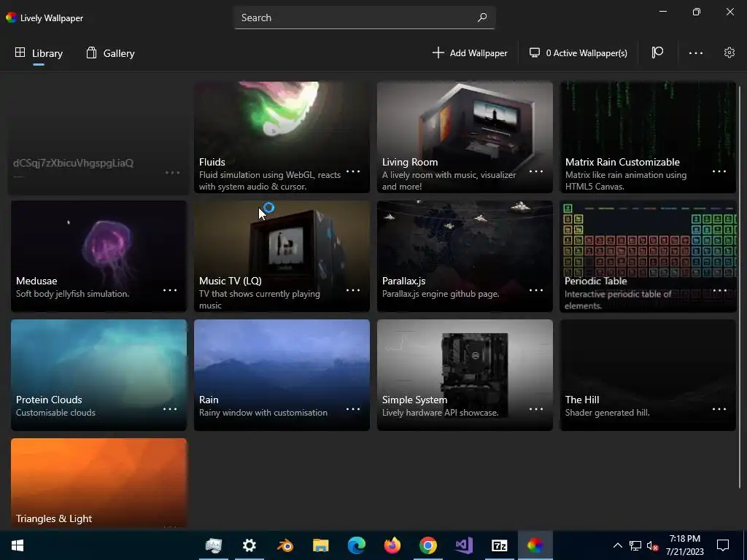Click the library vertical scrollbar
The height and width of the screenshot is (560, 747).
tap(740, 286)
